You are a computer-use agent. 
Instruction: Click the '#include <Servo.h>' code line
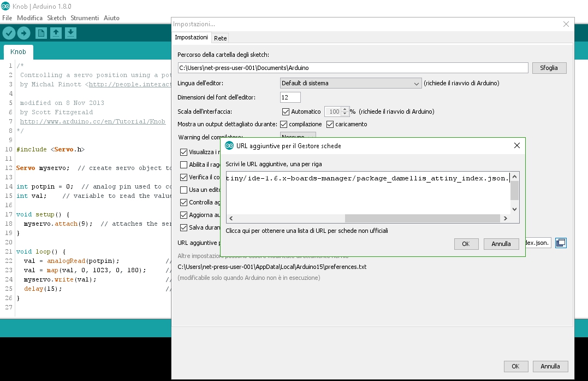coord(51,149)
